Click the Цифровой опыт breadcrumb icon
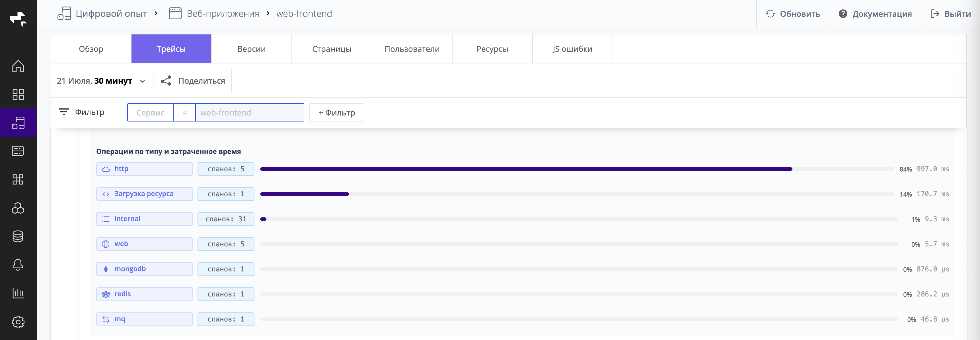This screenshot has height=340, width=980. click(64, 13)
